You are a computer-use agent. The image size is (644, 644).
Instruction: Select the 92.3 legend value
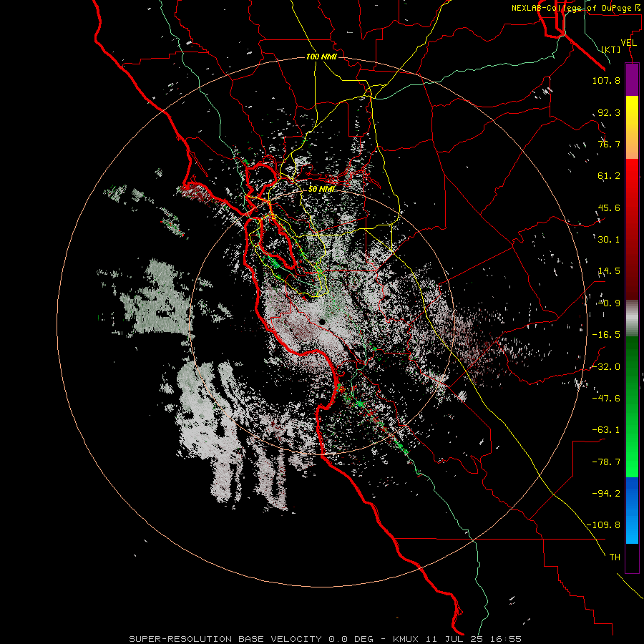coord(609,112)
